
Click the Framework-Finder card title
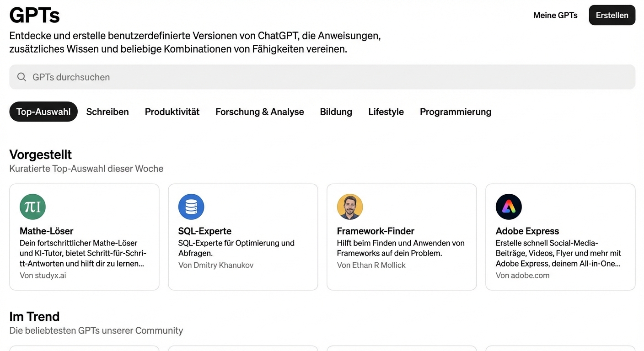pyautogui.click(x=376, y=231)
